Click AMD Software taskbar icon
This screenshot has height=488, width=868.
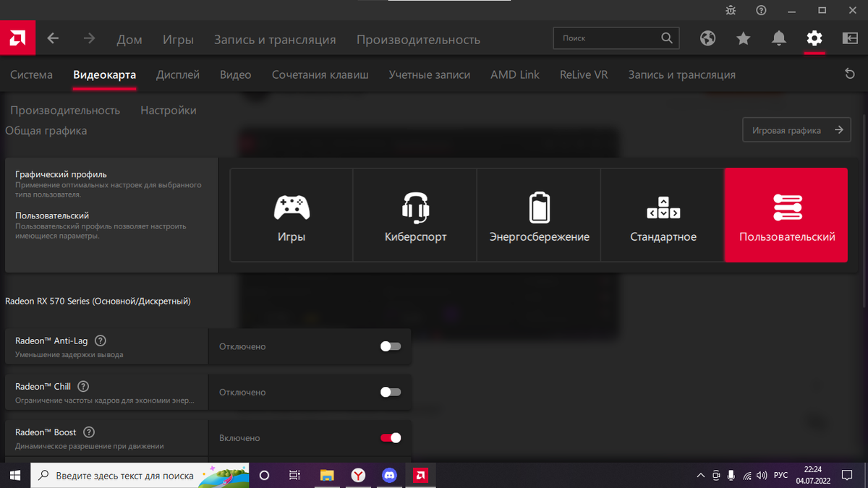tap(420, 475)
